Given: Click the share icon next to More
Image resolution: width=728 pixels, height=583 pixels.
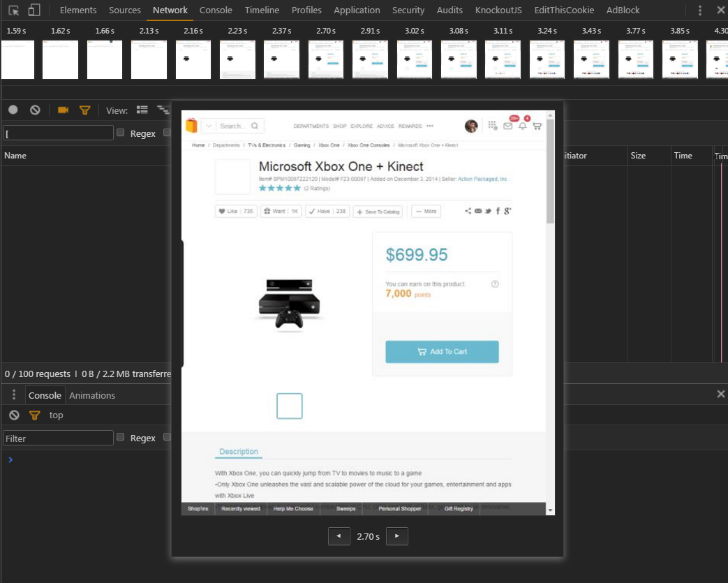Looking at the screenshot, I should click(x=468, y=211).
